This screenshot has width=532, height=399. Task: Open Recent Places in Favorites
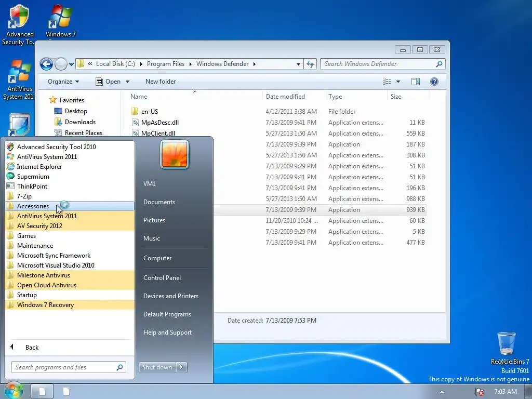click(x=84, y=132)
